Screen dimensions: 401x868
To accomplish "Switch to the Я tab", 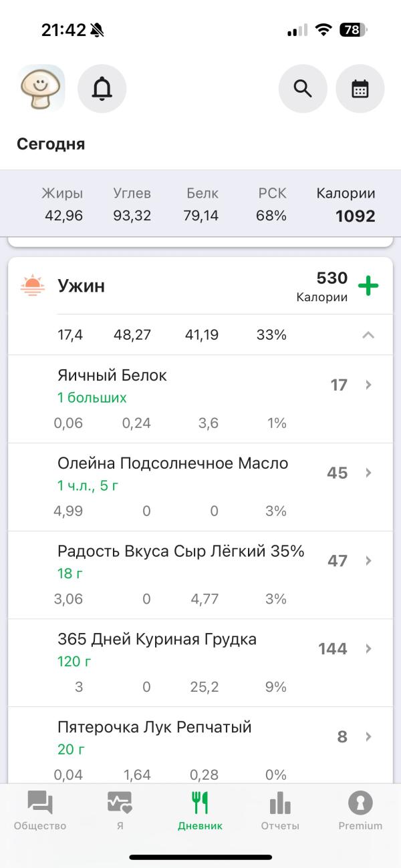I will [120, 811].
